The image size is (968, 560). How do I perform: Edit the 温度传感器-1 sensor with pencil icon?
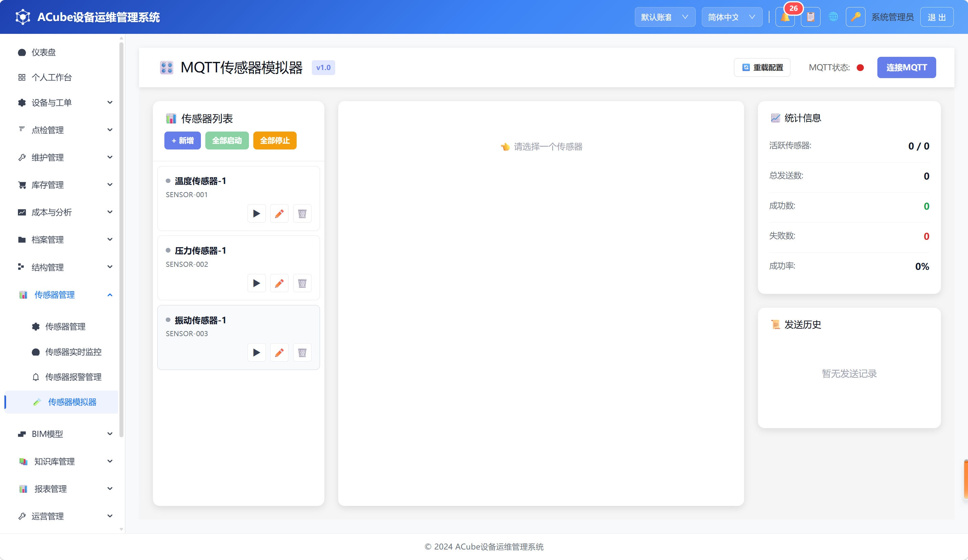279,214
